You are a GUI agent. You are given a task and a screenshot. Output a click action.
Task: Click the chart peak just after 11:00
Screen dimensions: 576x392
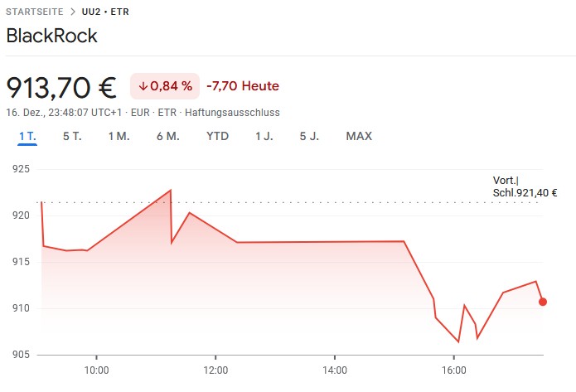click(x=171, y=190)
